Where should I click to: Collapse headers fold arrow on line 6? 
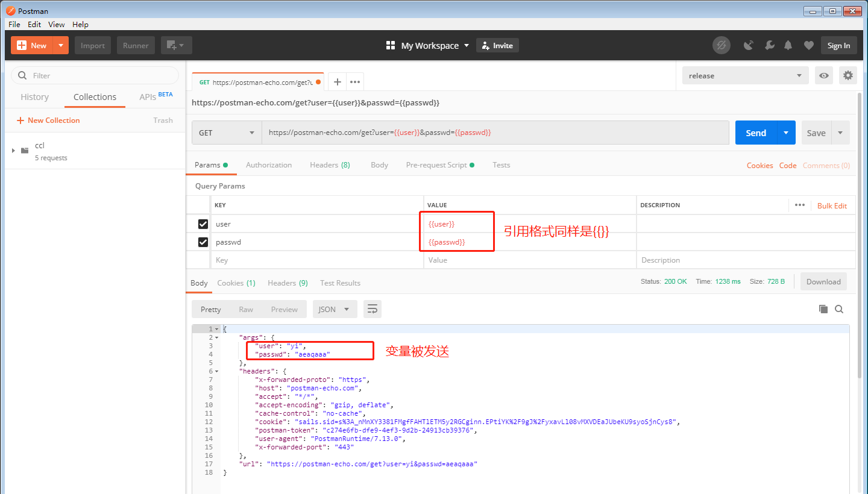tap(216, 371)
